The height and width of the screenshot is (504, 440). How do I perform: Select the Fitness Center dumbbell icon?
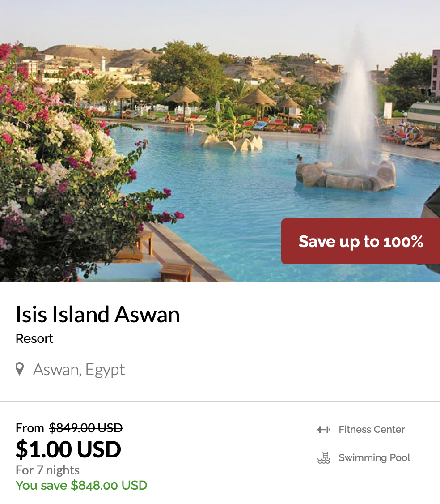323,429
